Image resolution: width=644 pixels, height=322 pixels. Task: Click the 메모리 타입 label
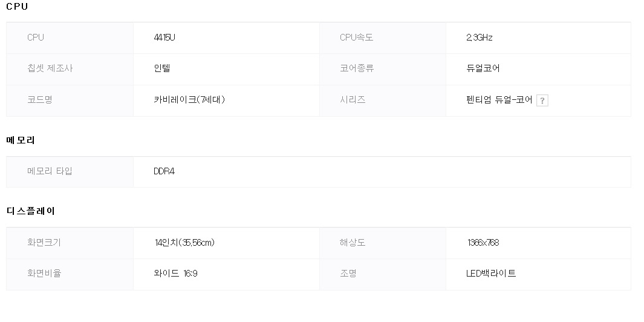[x=50, y=171]
